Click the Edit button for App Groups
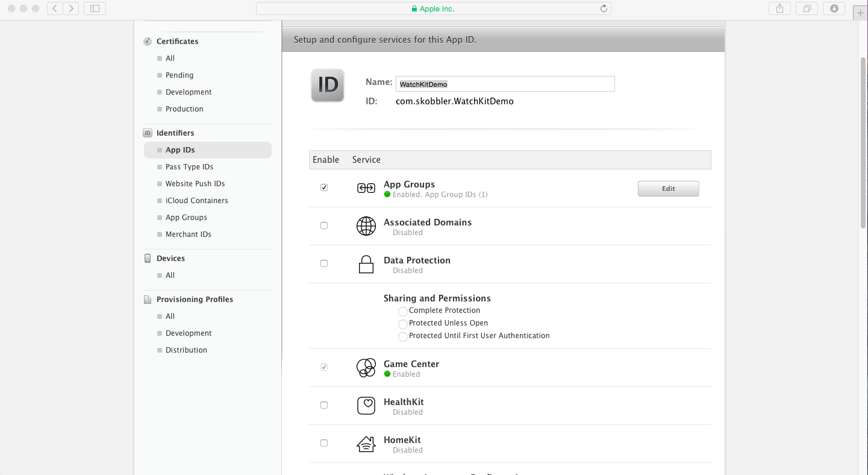The width and height of the screenshot is (868, 475). (x=668, y=189)
